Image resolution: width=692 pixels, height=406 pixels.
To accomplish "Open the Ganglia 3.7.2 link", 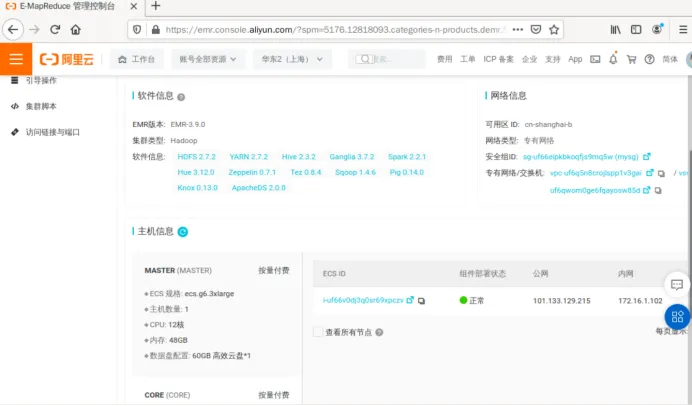I will coord(352,157).
